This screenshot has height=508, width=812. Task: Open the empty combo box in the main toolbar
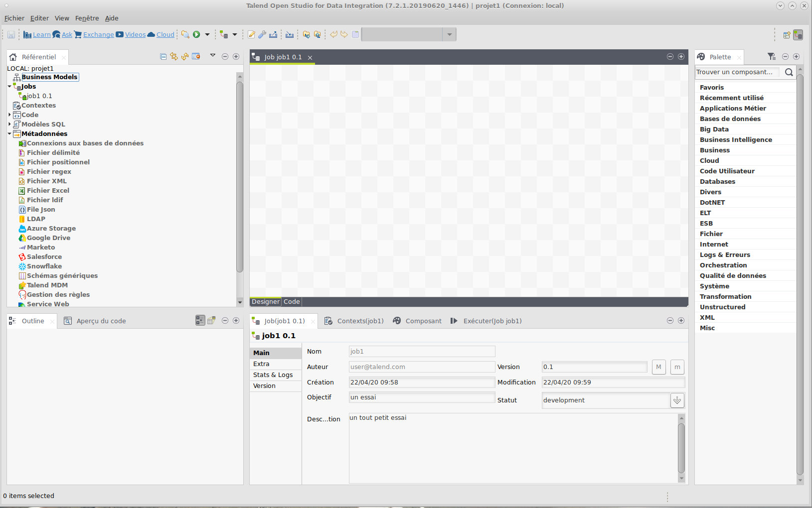(x=409, y=34)
